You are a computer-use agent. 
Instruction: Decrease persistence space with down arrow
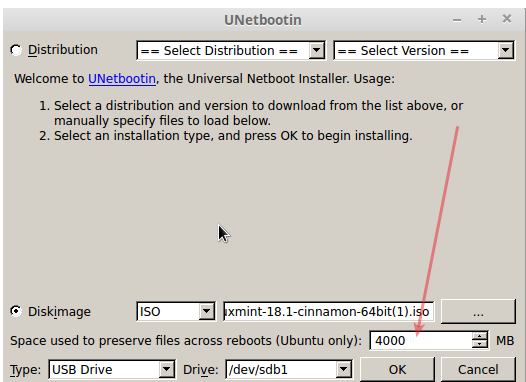(x=480, y=345)
